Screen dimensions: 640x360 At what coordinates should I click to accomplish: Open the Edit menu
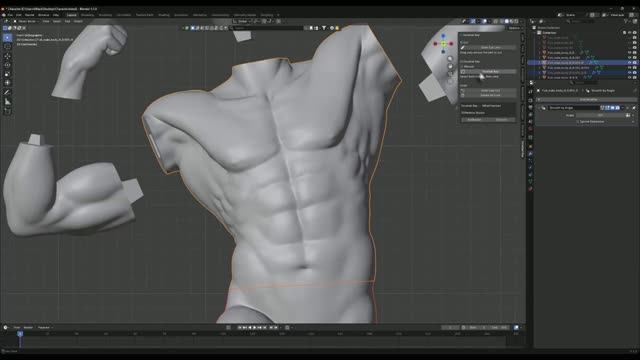click(x=19, y=15)
